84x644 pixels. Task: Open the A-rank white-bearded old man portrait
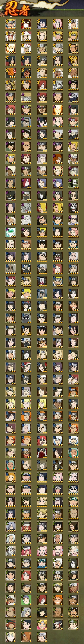pyautogui.click(x=11, y=220)
